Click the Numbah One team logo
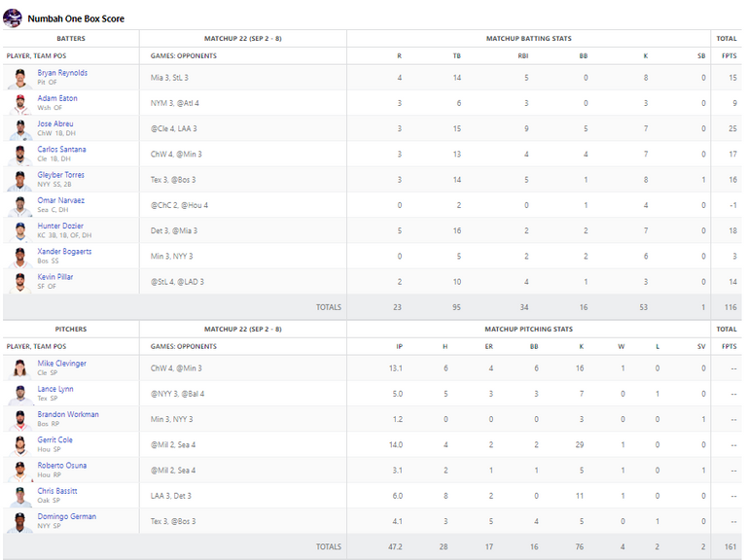This screenshot has height=560, width=747. 13,18
